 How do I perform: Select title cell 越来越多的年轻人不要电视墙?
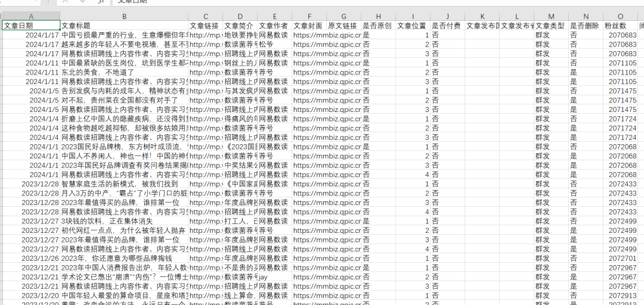coord(125,44)
